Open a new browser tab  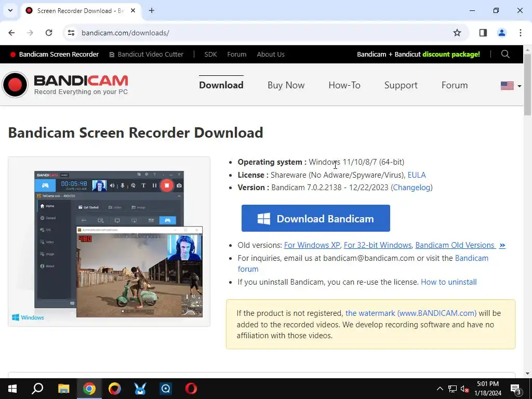pyautogui.click(x=152, y=10)
